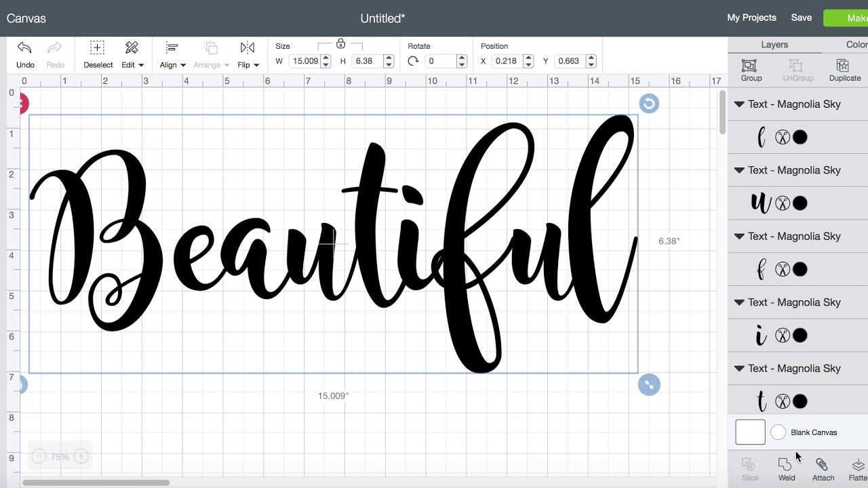Toggle the size aspect ratio lock
This screenshot has height=488, width=868.
[x=340, y=44]
